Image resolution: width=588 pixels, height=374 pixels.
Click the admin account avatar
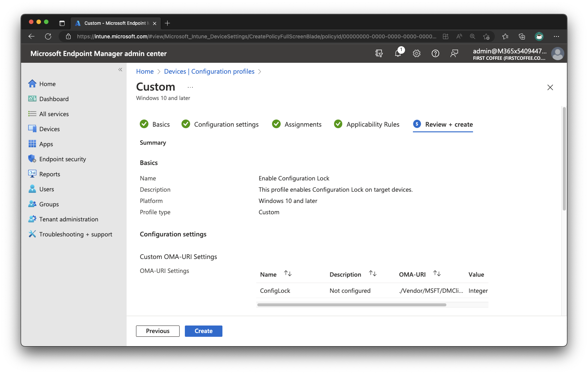click(558, 53)
